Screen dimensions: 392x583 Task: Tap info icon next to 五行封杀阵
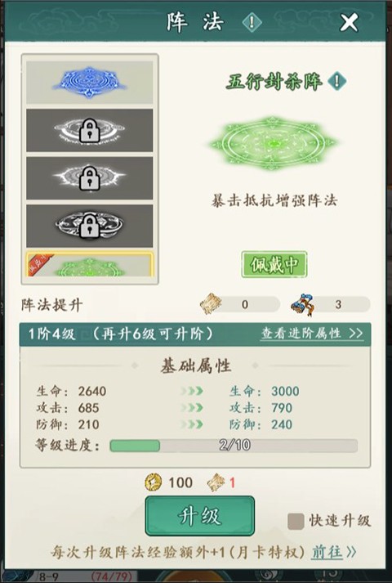click(337, 81)
